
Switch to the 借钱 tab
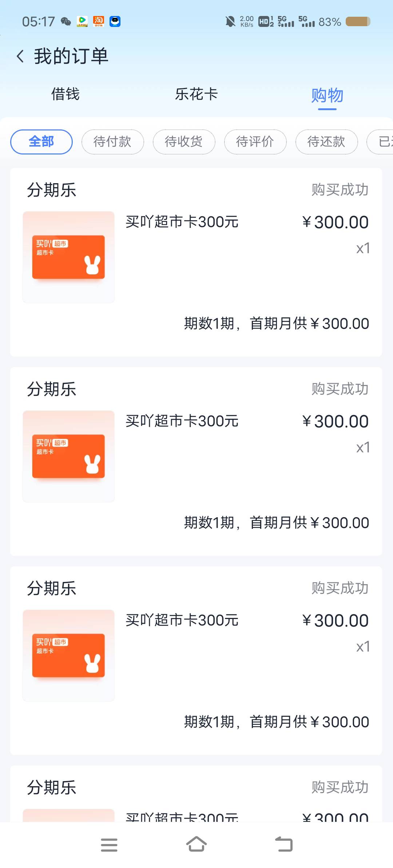pos(65,94)
